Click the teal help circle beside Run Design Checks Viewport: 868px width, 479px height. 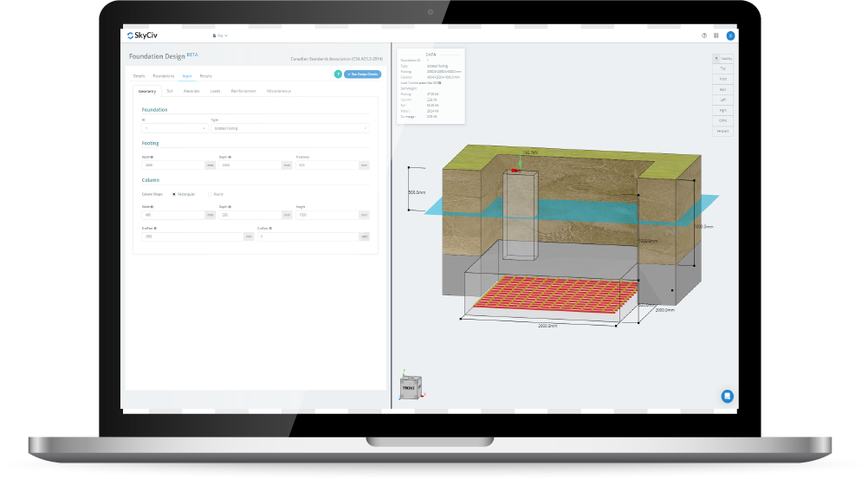point(337,74)
